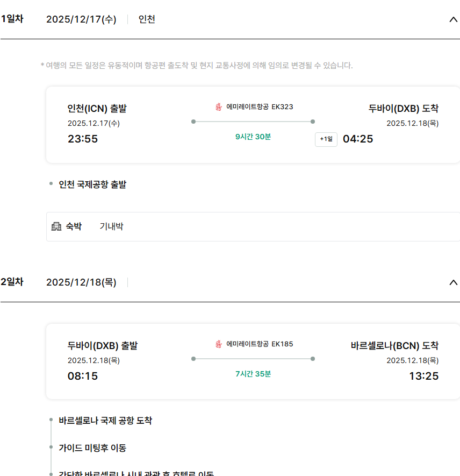Screen dimensions: 460x476
Task: Click the +1일 next-day arrival badge
Action: tap(326, 139)
